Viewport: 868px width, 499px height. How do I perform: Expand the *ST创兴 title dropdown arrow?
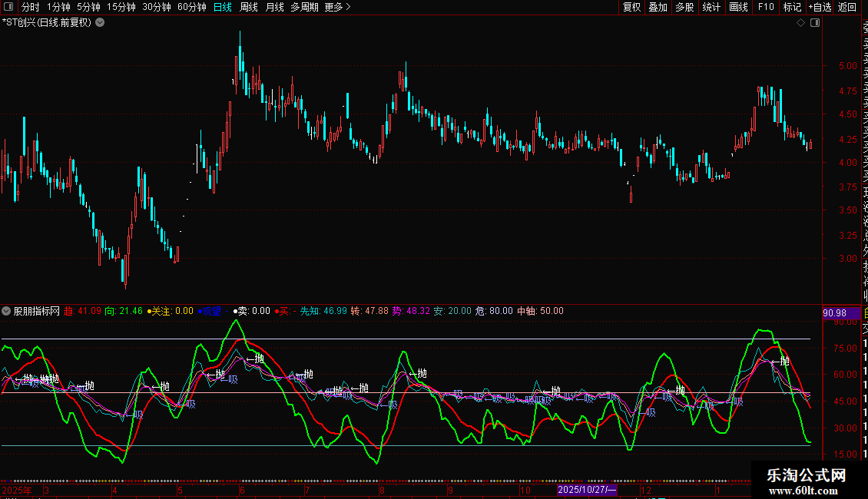coord(100,22)
